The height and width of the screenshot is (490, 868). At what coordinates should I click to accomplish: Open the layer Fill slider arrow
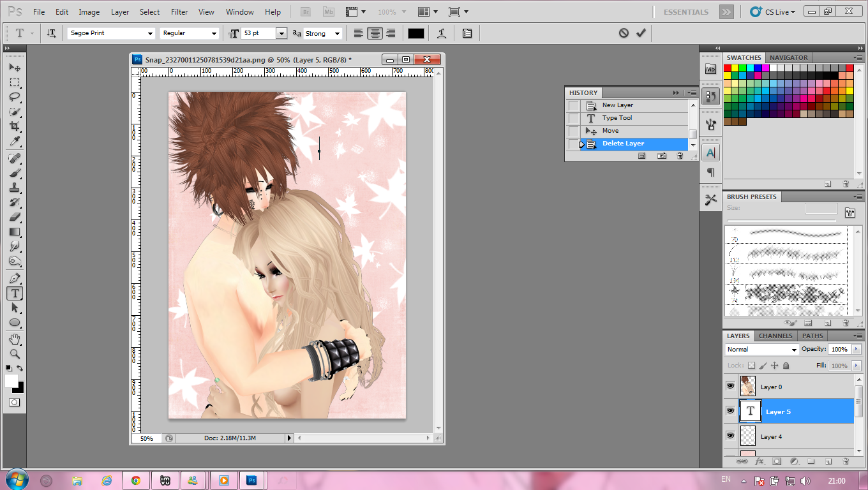(x=856, y=366)
